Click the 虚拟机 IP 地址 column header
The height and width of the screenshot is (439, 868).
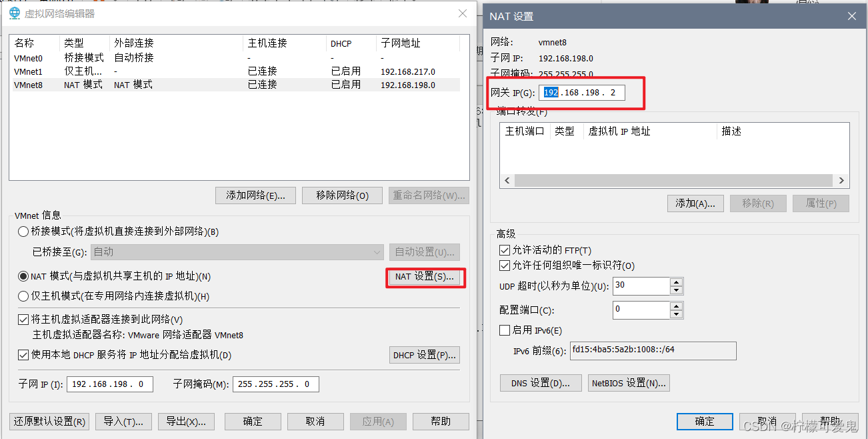tap(650, 131)
